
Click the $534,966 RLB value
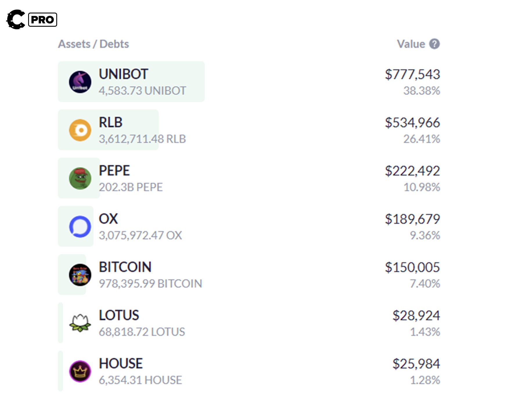(412, 122)
